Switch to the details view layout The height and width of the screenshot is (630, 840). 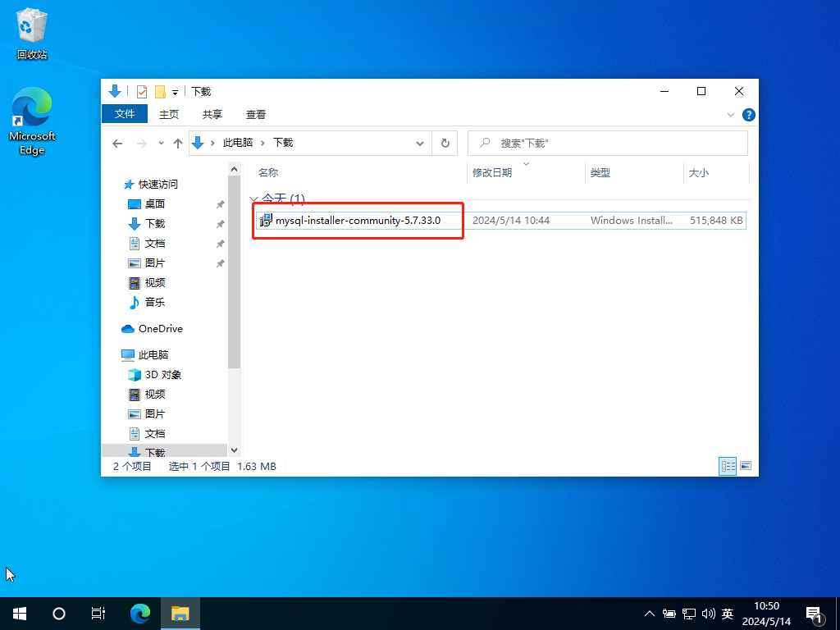click(x=728, y=466)
